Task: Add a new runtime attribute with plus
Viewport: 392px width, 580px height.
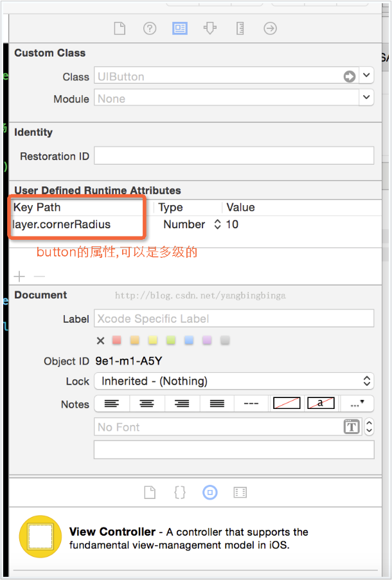Action: 19,276
